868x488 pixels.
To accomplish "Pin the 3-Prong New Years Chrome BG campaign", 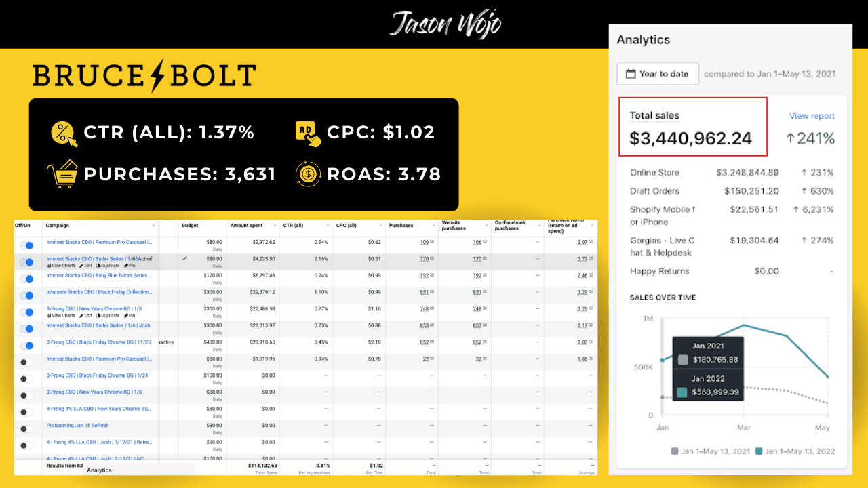I will pos(130,315).
